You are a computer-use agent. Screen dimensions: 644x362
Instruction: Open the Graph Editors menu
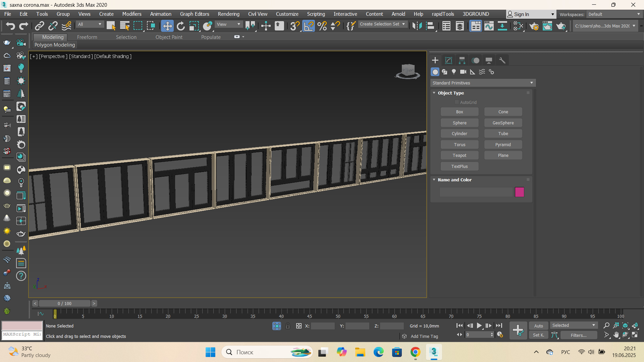point(195,14)
